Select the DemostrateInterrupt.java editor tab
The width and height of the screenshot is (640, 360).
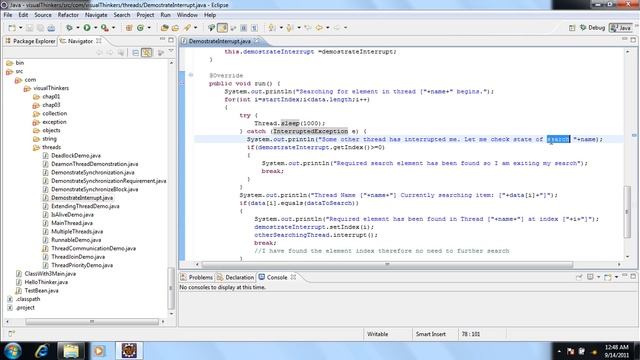(x=220, y=41)
